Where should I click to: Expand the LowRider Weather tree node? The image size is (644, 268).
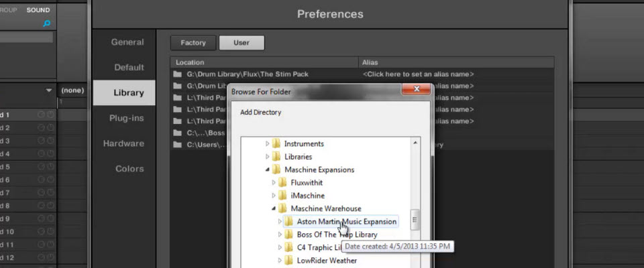[280, 261]
